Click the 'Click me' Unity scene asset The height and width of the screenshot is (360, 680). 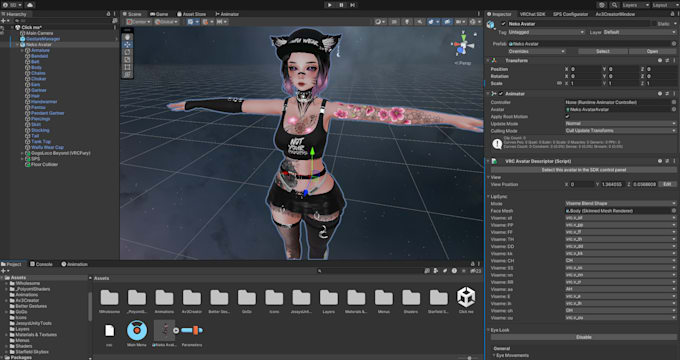tap(466, 297)
